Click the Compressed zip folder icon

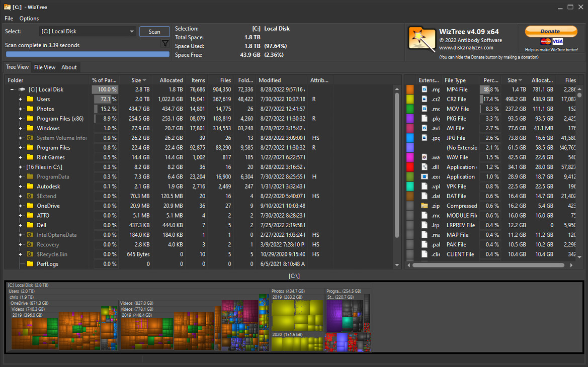[x=424, y=206]
